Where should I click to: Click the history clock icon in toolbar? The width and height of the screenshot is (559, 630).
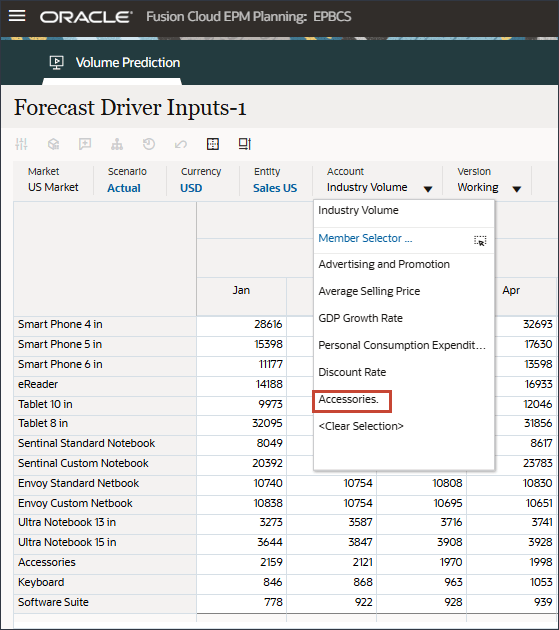(149, 144)
